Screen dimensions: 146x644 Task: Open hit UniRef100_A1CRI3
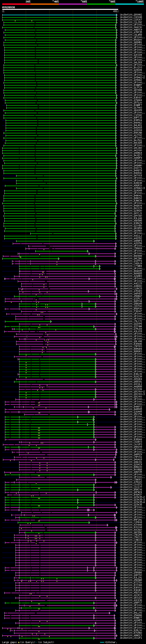click(x=131, y=595)
